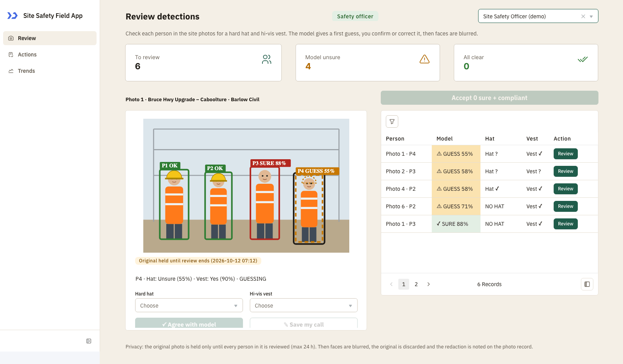Click the Review detections heading
623x364 pixels.
(x=162, y=16)
